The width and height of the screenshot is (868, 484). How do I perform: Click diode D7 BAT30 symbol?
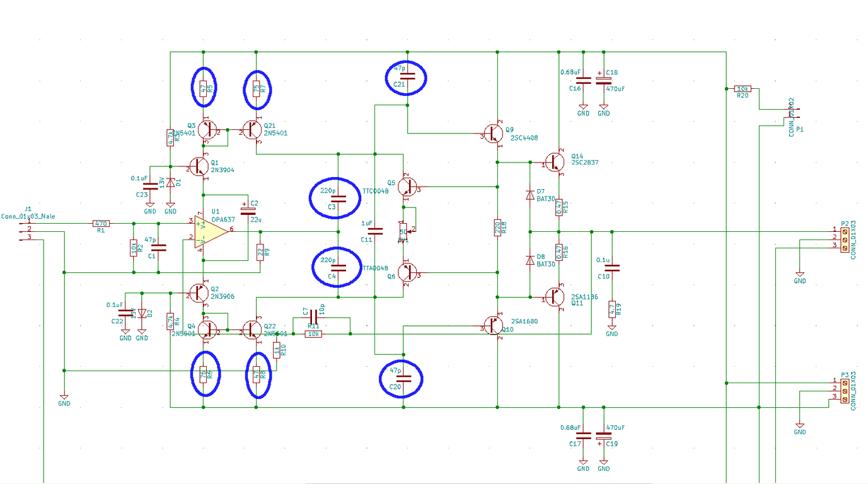click(529, 195)
